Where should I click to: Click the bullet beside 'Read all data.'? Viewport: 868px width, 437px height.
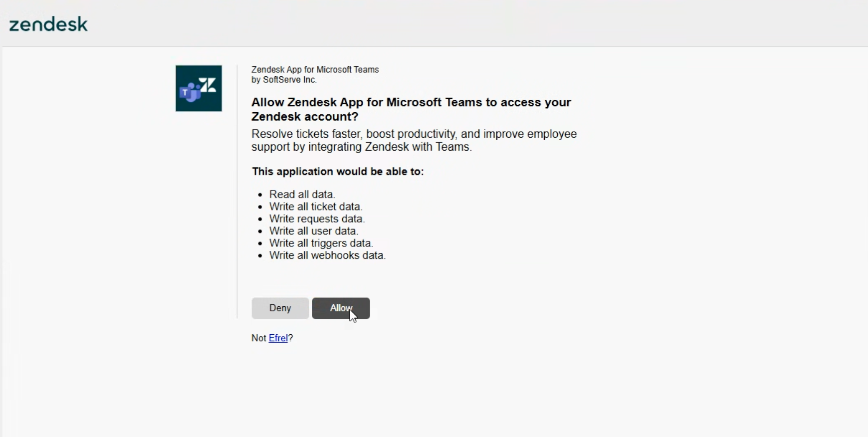[260, 195]
